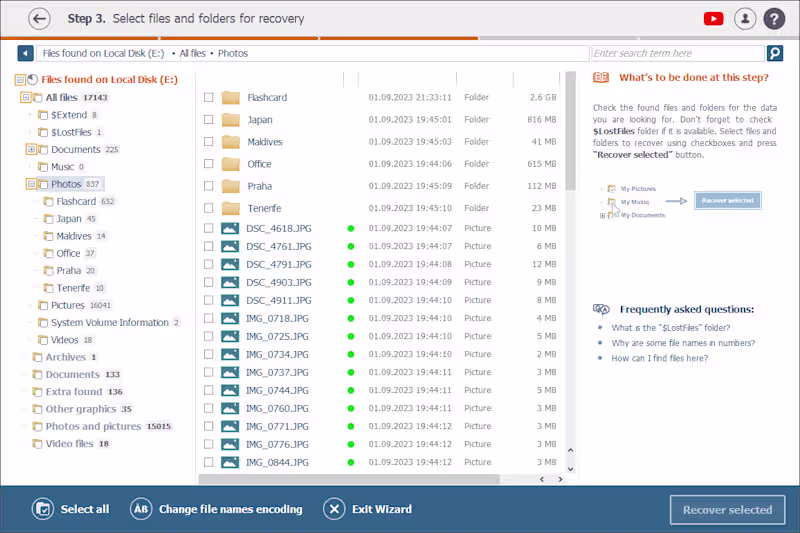Click the Tenerife folder icon in the list
The width and height of the screenshot is (800, 533).
[231, 208]
